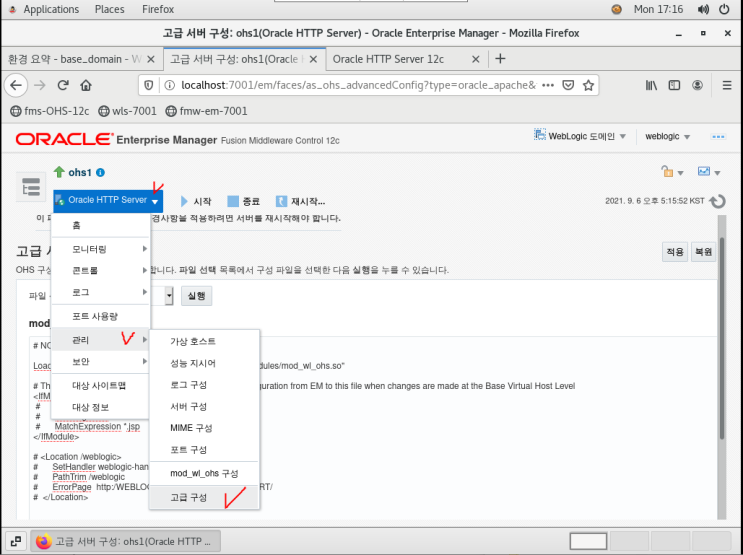
Task: Close the 고급 서버 구성 tab
Action: pyautogui.click(x=313, y=59)
